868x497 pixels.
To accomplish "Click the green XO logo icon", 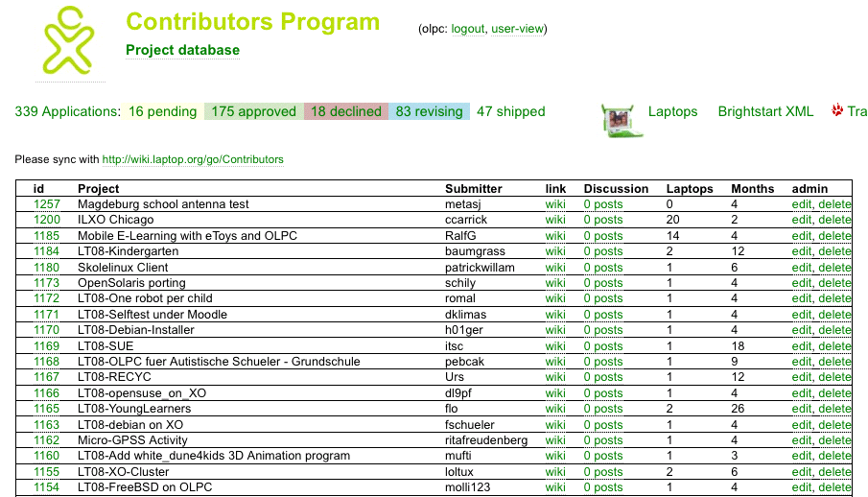I will click(67, 40).
